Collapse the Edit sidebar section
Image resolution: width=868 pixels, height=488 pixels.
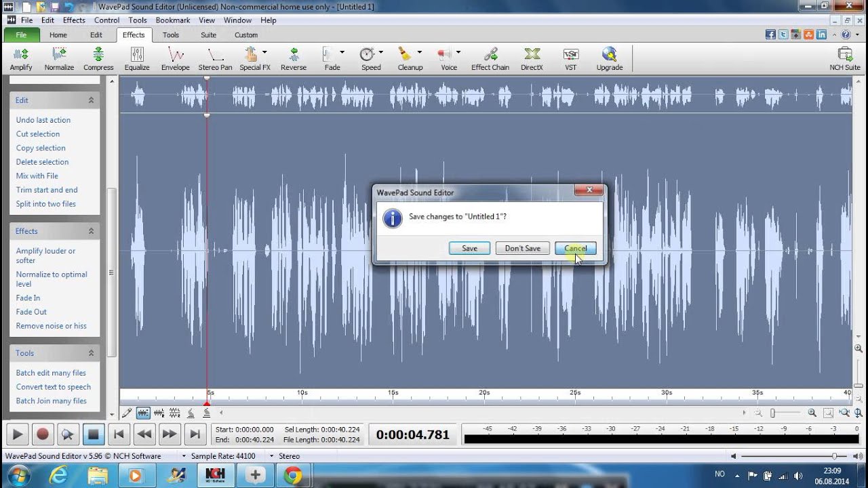click(x=91, y=100)
